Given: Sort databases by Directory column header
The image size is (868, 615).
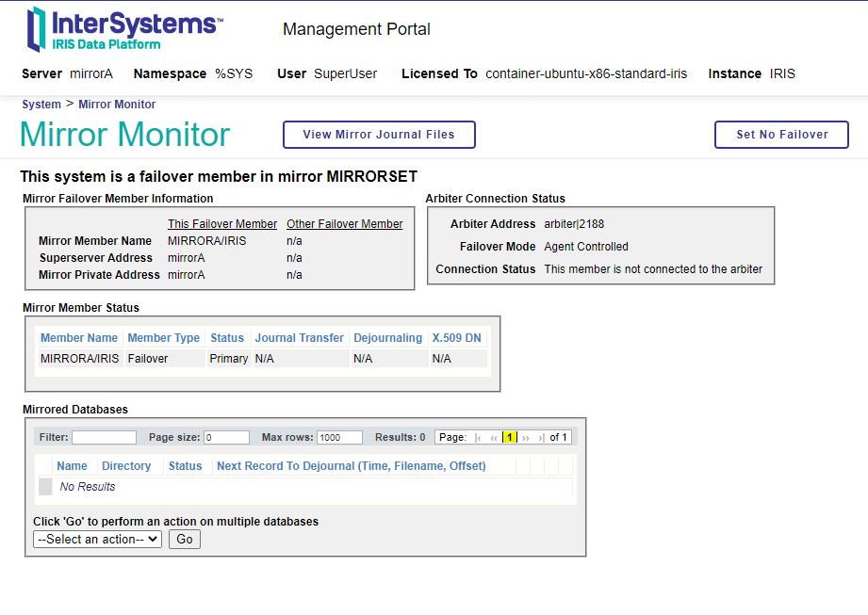Looking at the screenshot, I should (x=126, y=466).
